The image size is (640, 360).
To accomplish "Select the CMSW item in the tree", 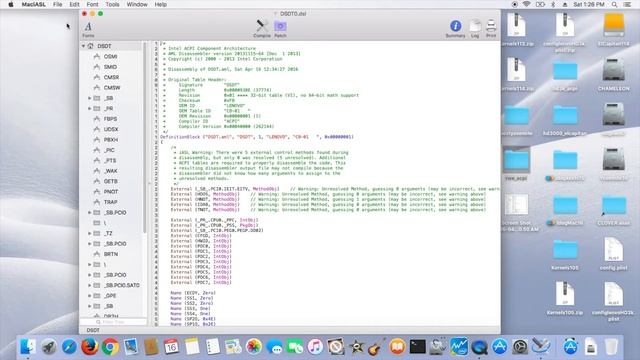I will (x=113, y=88).
